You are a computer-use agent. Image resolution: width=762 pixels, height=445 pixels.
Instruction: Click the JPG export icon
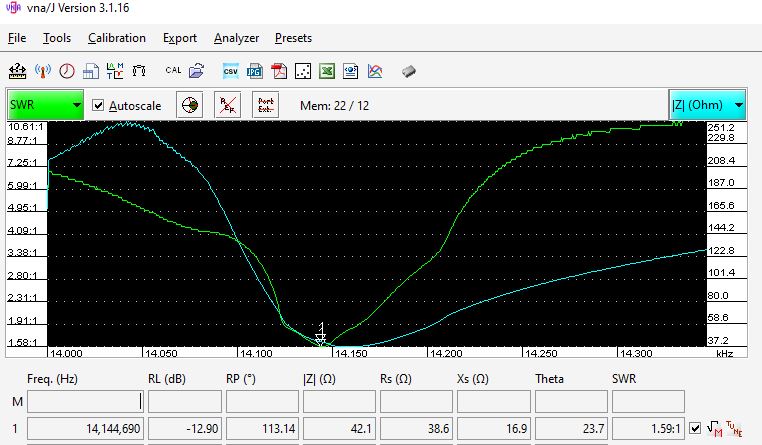click(255, 71)
